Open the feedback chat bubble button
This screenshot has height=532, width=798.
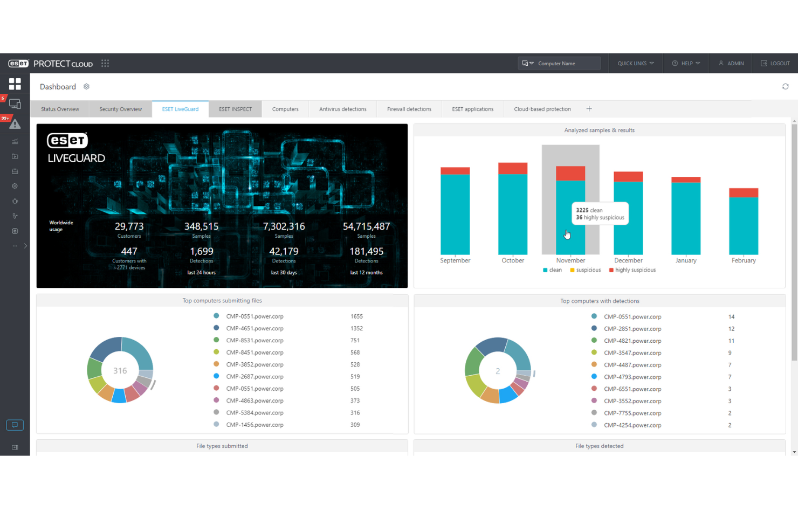pos(15,425)
